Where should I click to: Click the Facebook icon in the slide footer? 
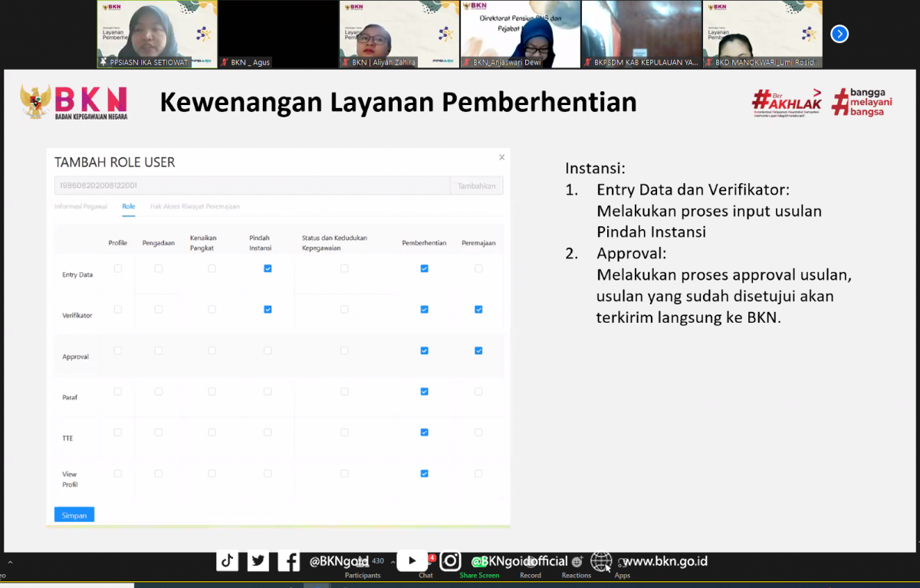[288, 561]
